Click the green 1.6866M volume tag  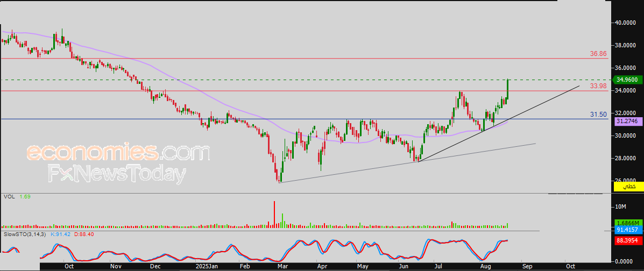pyautogui.click(x=628, y=224)
